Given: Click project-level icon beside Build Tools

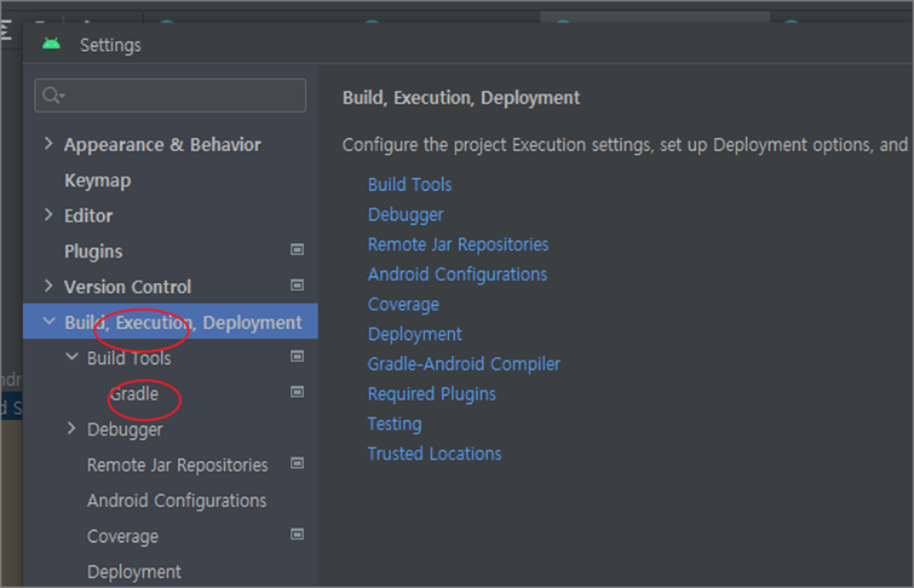Looking at the screenshot, I should 297,357.
